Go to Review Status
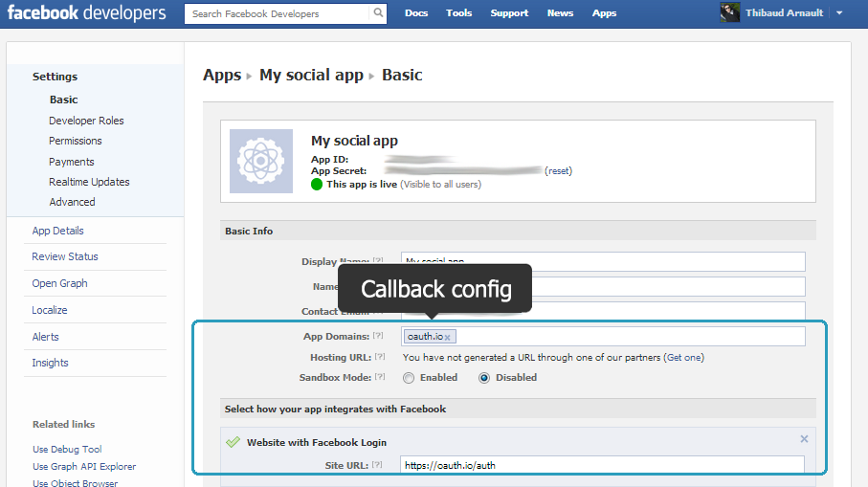Viewport: 868px width, 487px height. (65, 256)
